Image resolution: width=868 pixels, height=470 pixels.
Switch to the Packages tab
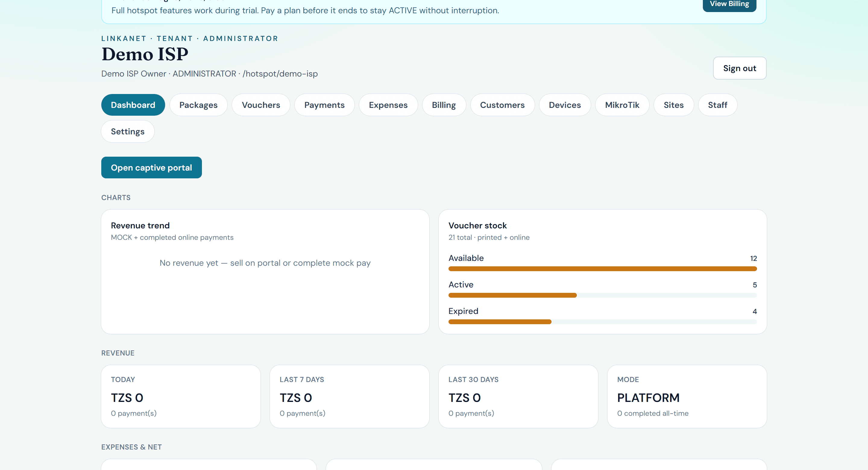(x=199, y=105)
